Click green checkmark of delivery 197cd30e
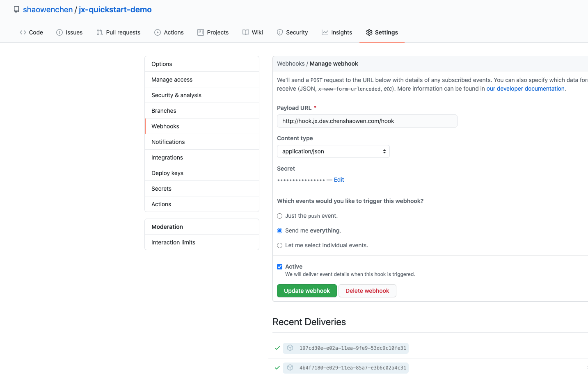Screen dimensions: 588x374 point(277,348)
